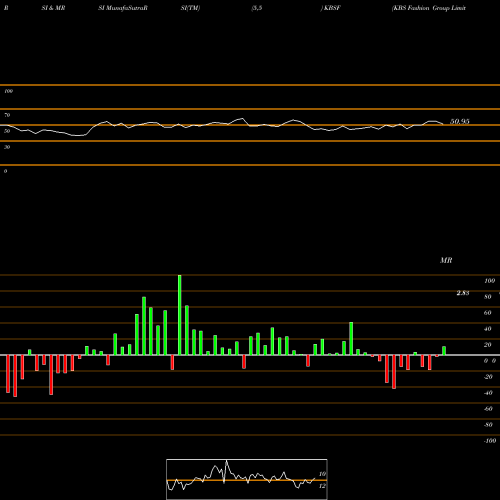Click the 80 label on the MR axis
Viewport: 500px width, 500px height.
[488, 297]
